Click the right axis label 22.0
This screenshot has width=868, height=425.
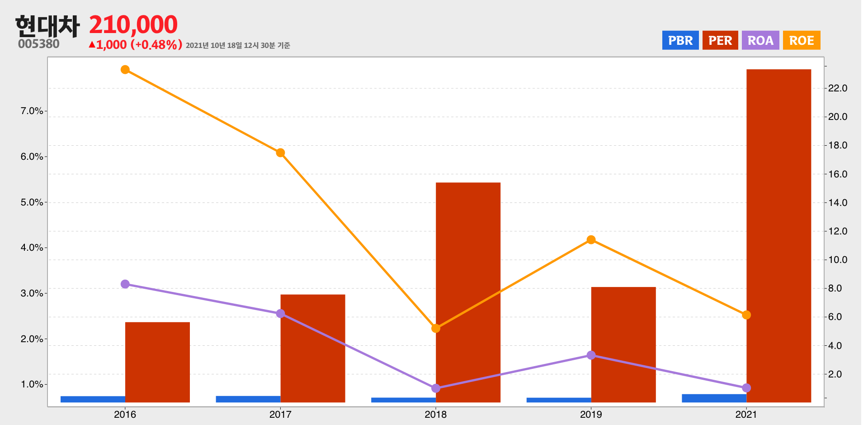[838, 88]
